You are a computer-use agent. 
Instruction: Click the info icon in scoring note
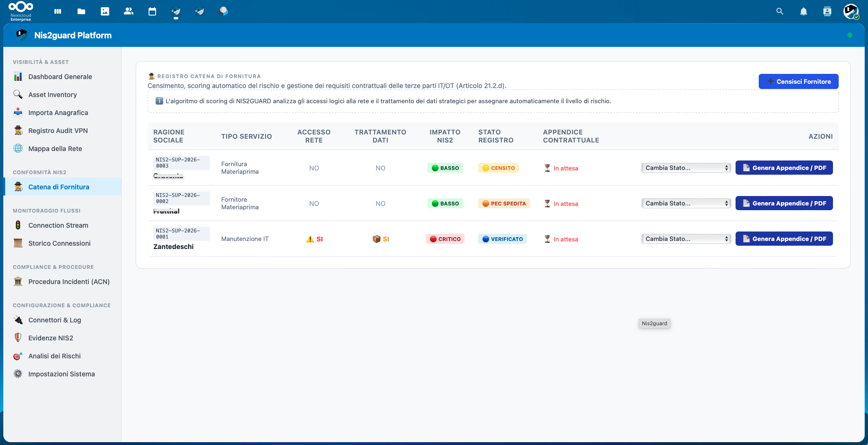click(x=159, y=101)
